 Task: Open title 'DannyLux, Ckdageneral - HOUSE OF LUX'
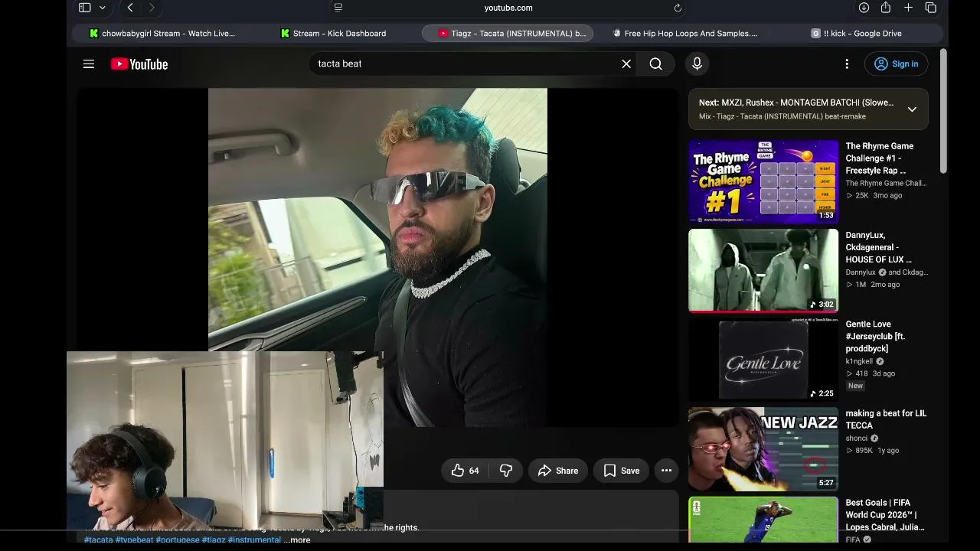point(879,247)
